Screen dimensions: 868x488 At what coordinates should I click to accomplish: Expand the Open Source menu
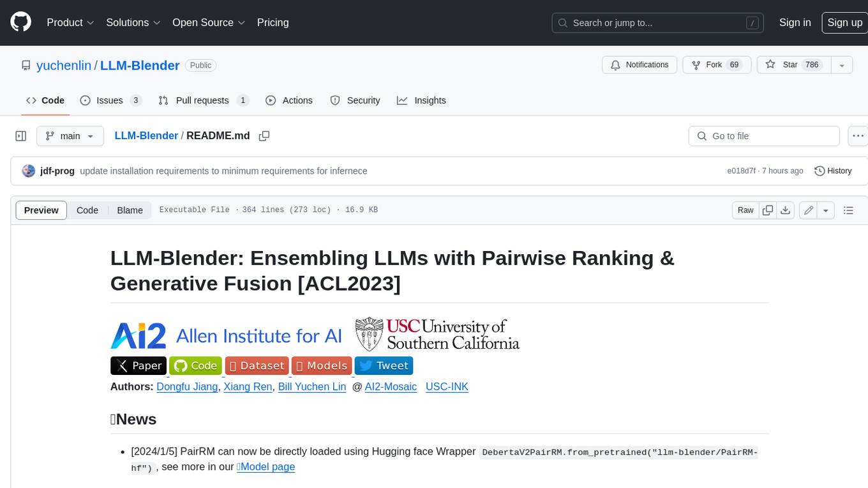209,22
